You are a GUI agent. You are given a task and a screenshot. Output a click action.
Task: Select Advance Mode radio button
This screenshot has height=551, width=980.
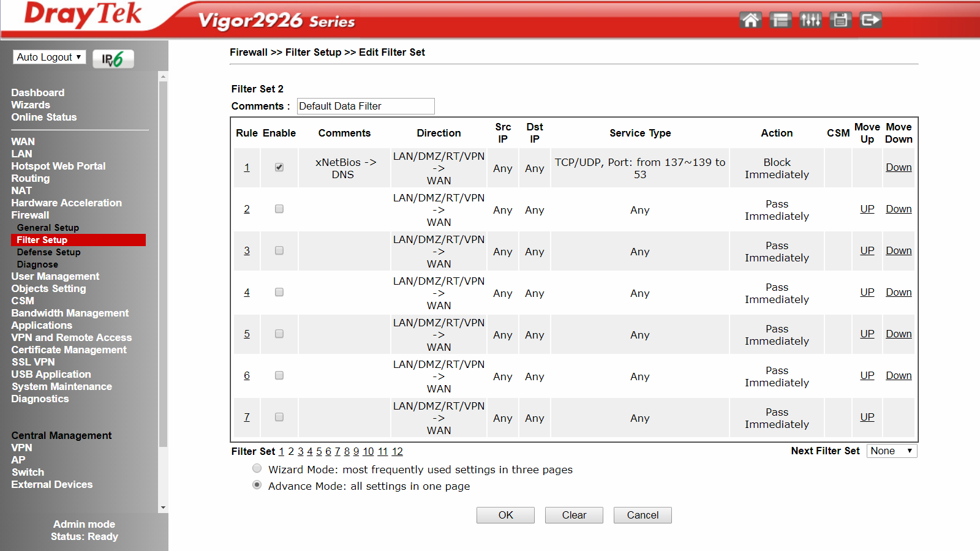pos(257,485)
